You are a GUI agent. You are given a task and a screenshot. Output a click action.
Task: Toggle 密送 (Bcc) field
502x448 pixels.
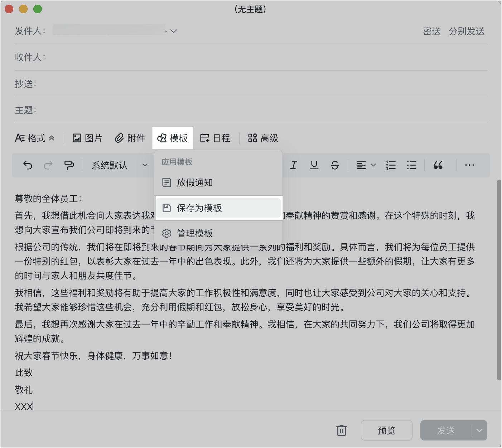(x=431, y=31)
